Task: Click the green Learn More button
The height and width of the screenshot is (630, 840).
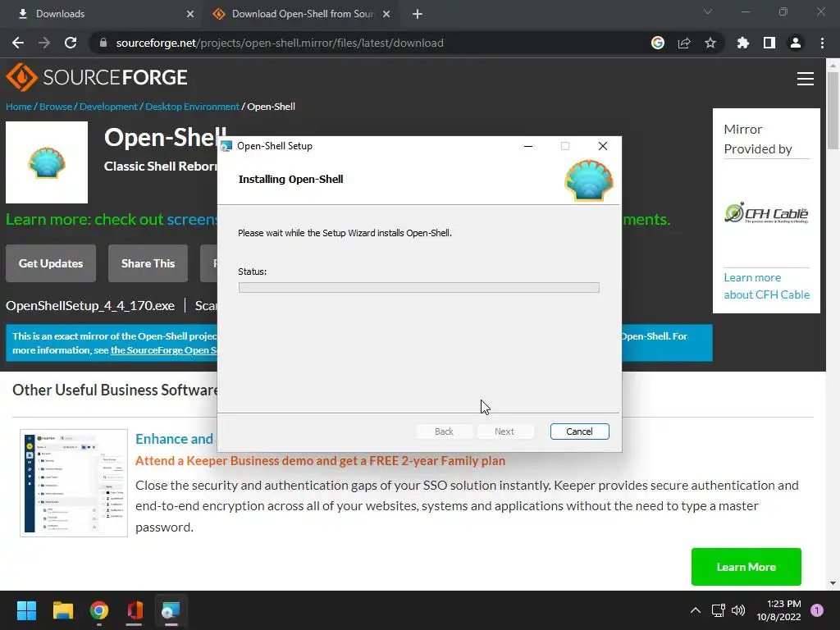Action: pyautogui.click(x=746, y=567)
